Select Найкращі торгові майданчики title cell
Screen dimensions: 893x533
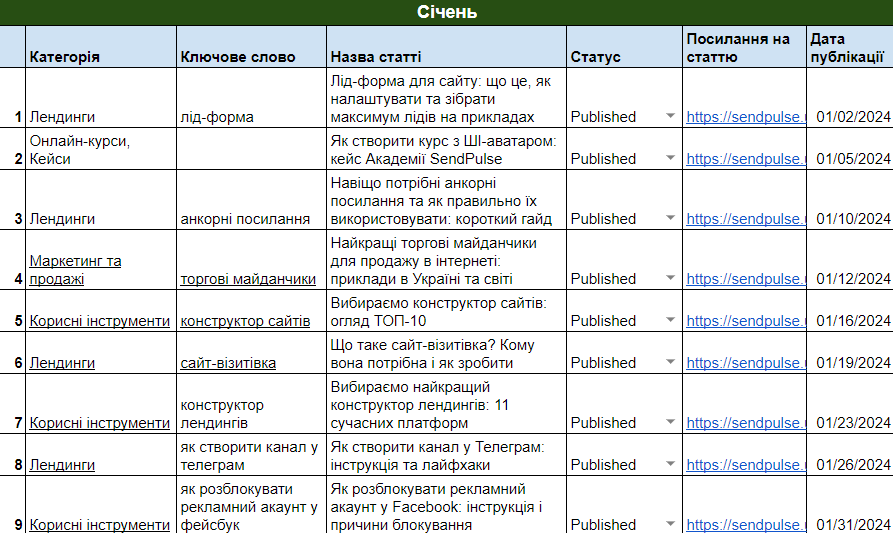click(x=446, y=260)
